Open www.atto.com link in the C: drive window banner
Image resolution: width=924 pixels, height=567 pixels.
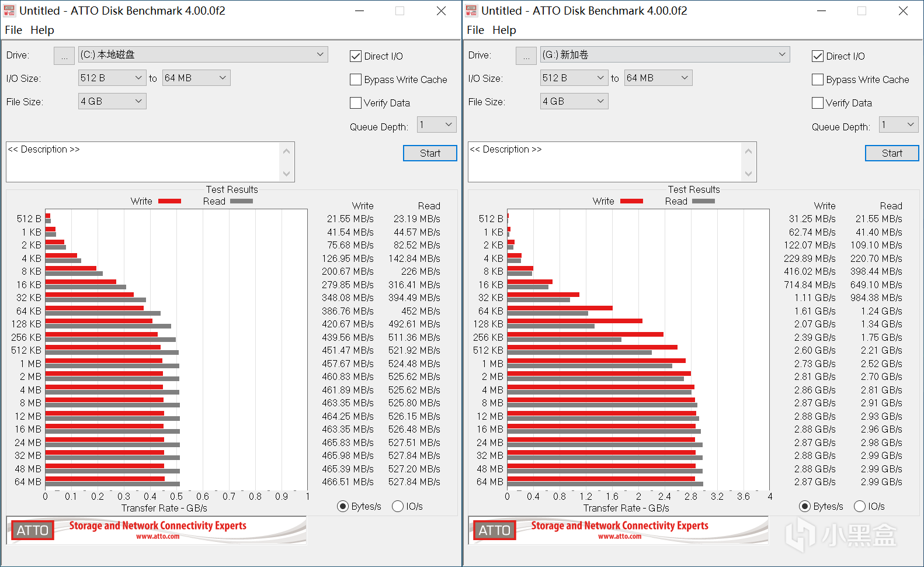(158, 537)
